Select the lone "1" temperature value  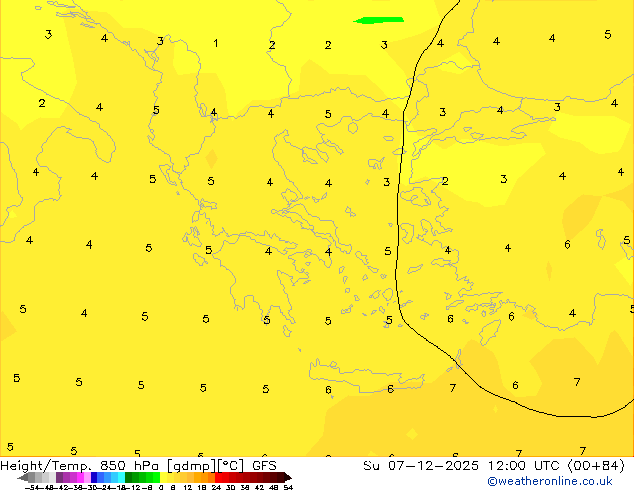pos(216,43)
